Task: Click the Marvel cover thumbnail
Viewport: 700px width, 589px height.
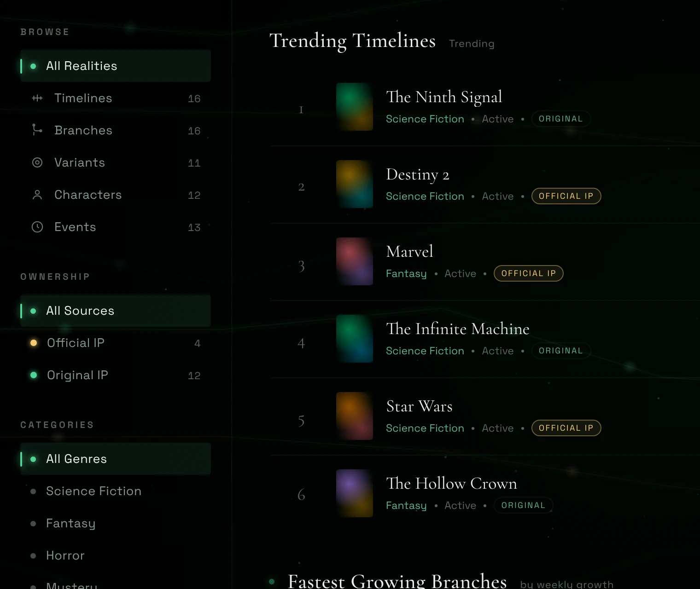Action: point(355,261)
